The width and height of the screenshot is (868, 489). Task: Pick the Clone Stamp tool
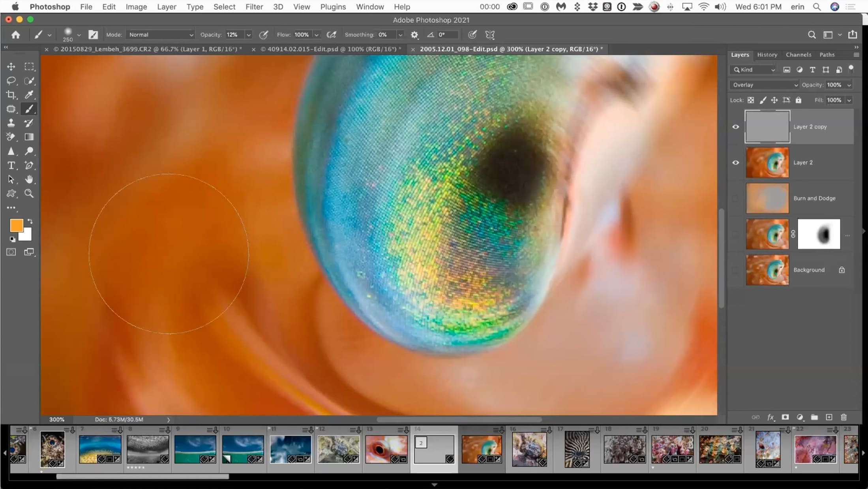coord(11,123)
